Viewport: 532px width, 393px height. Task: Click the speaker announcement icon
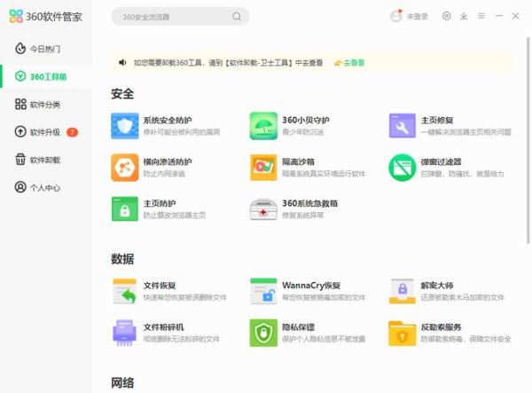122,62
